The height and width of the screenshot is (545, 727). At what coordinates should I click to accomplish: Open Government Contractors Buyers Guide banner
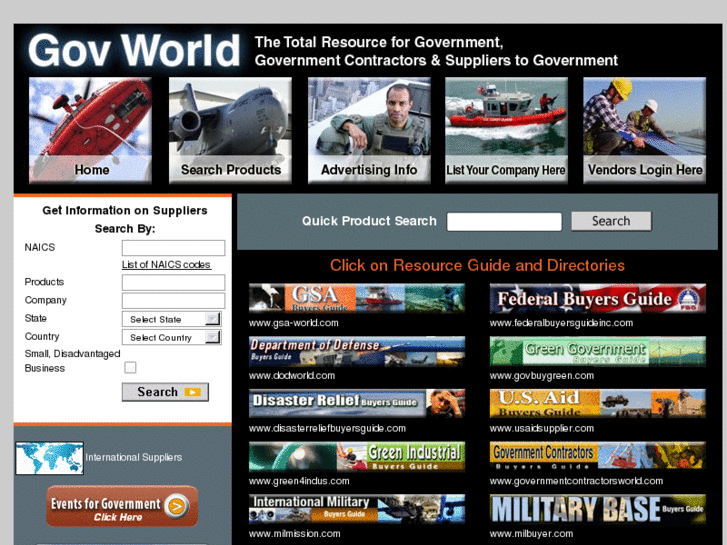click(x=598, y=456)
